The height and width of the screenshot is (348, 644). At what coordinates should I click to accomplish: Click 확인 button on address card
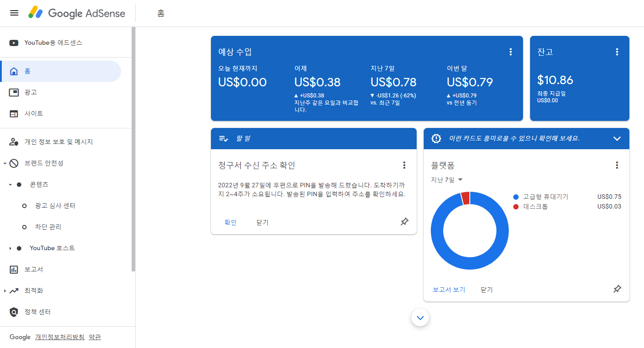[x=230, y=222]
